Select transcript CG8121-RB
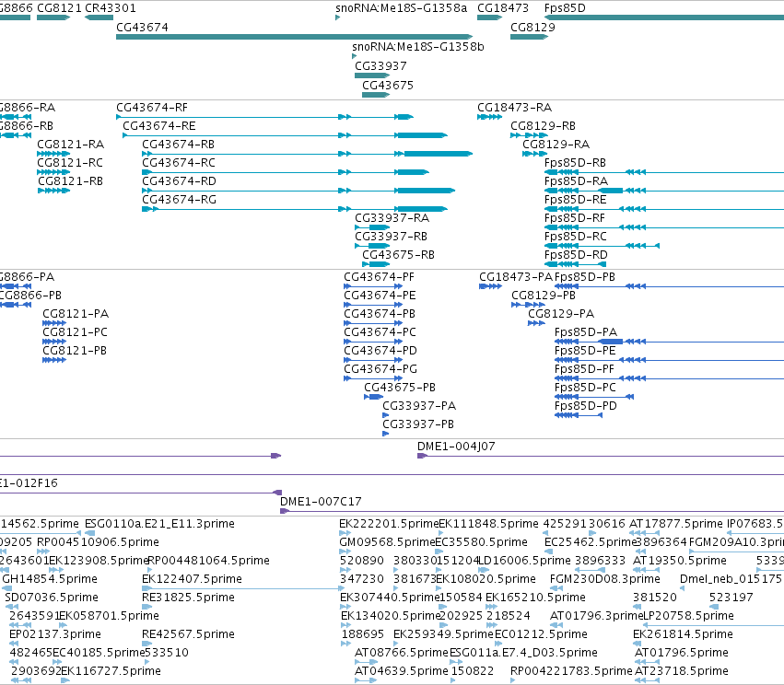Viewport: 784px width, 685px height. [71, 180]
